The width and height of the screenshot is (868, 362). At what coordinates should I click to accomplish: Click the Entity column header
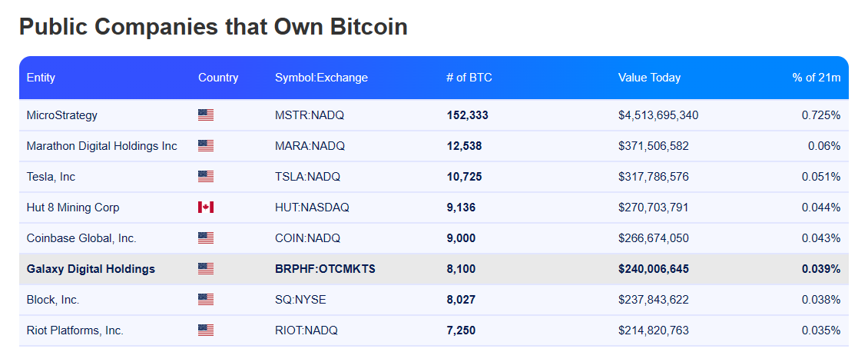pos(41,78)
